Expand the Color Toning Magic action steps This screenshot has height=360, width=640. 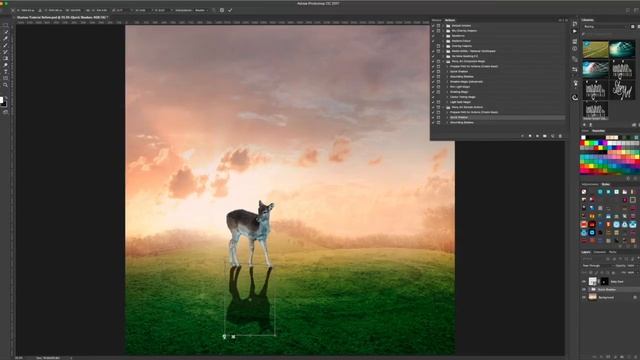click(447, 97)
